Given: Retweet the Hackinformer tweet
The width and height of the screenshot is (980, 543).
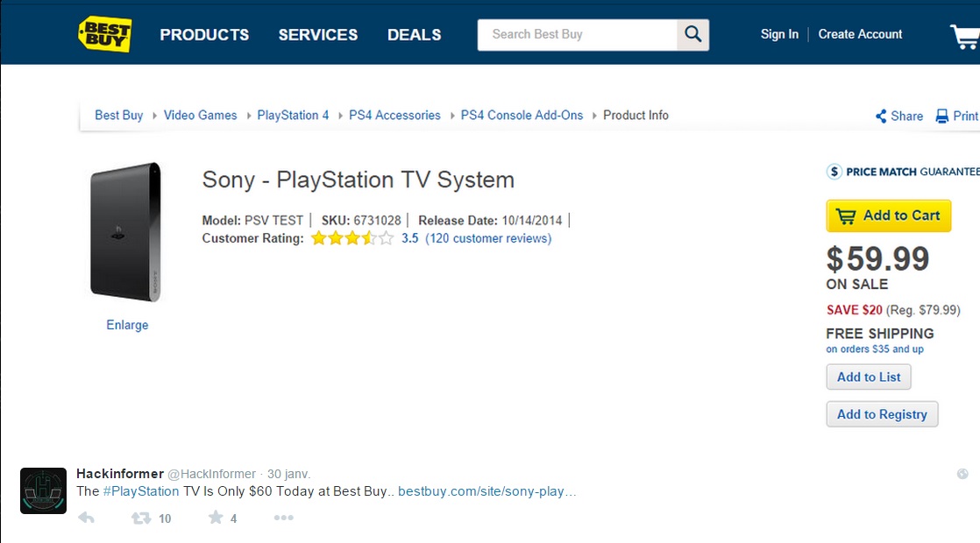Looking at the screenshot, I should pyautogui.click(x=140, y=518).
